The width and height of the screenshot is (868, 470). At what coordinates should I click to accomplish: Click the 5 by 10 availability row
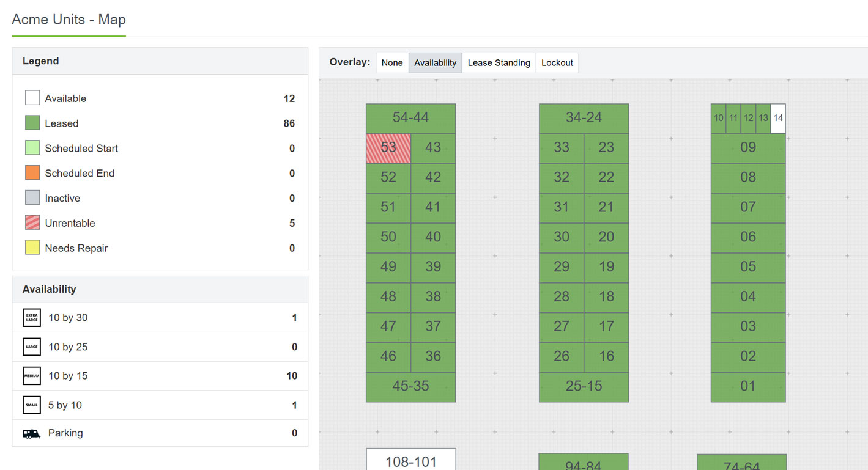(160, 405)
